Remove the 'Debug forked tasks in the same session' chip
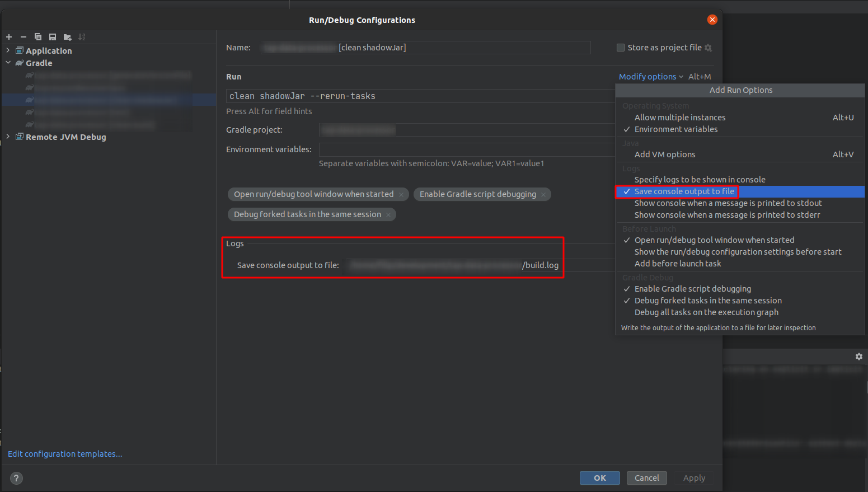 pyautogui.click(x=388, y=215)
